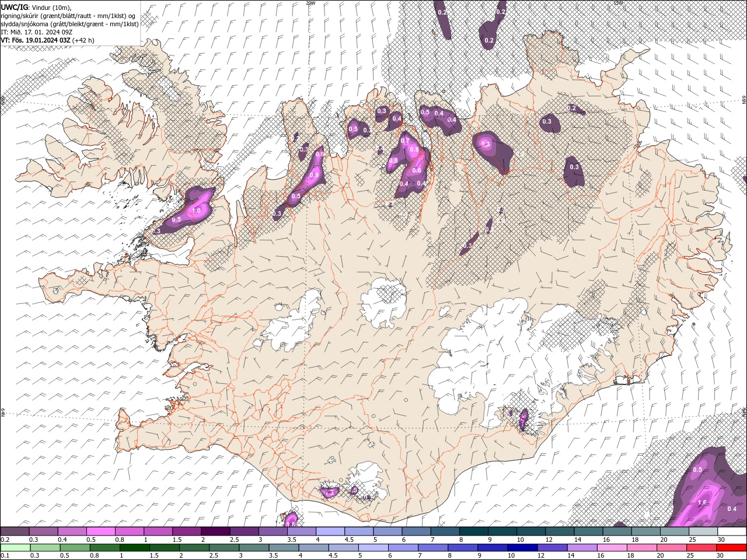
Task: Select the bright pink 0.5 snow legend swatch
Action: (x=100, y=531)
